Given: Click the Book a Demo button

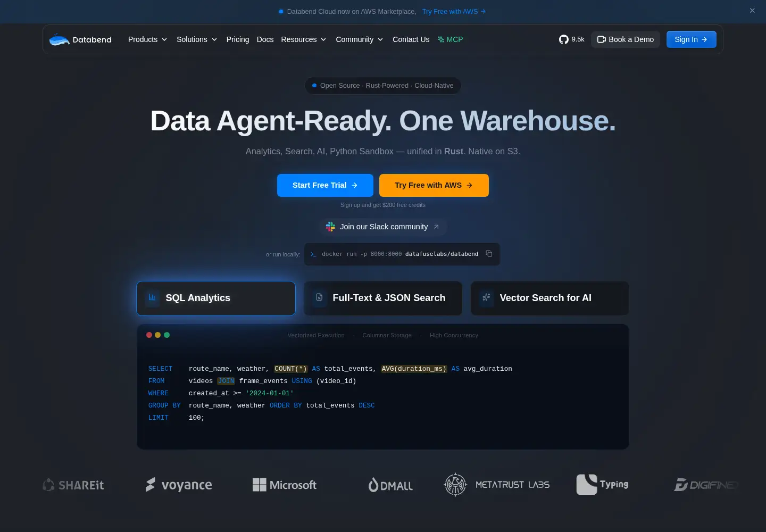Looking at the screenshot, I should tap(626, 39).
